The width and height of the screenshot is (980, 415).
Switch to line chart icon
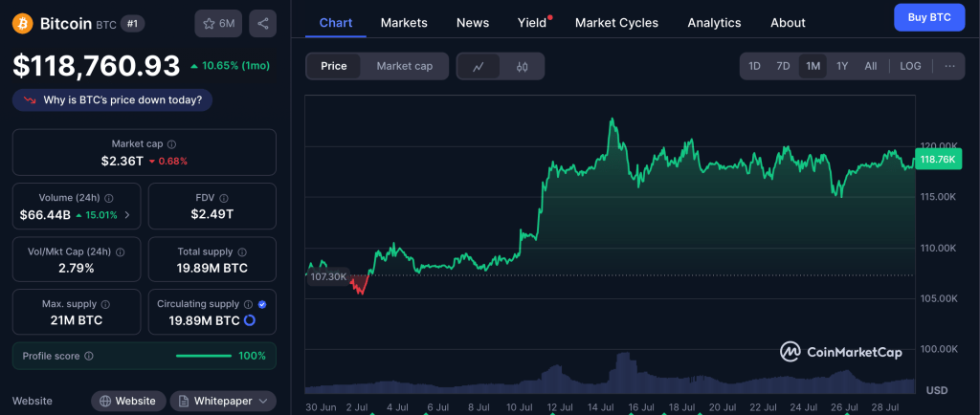pos(479,66)
